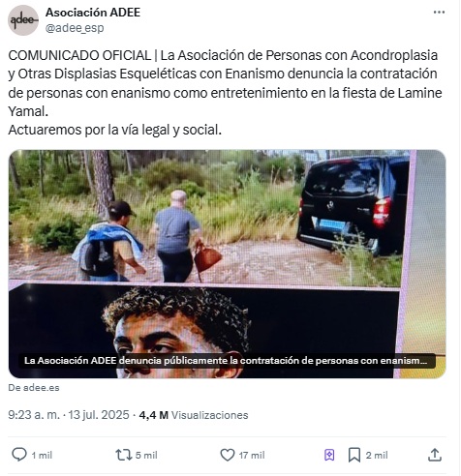Open the 'De adee.es' source link
Screen dimensions: 461x476
(x=34, y=387)
